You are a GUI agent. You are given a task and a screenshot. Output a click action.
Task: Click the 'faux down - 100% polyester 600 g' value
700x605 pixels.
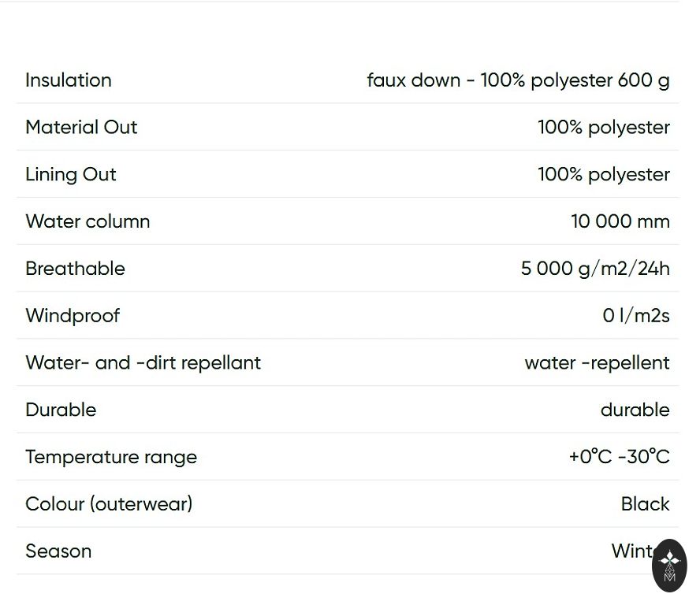point(518,80)
